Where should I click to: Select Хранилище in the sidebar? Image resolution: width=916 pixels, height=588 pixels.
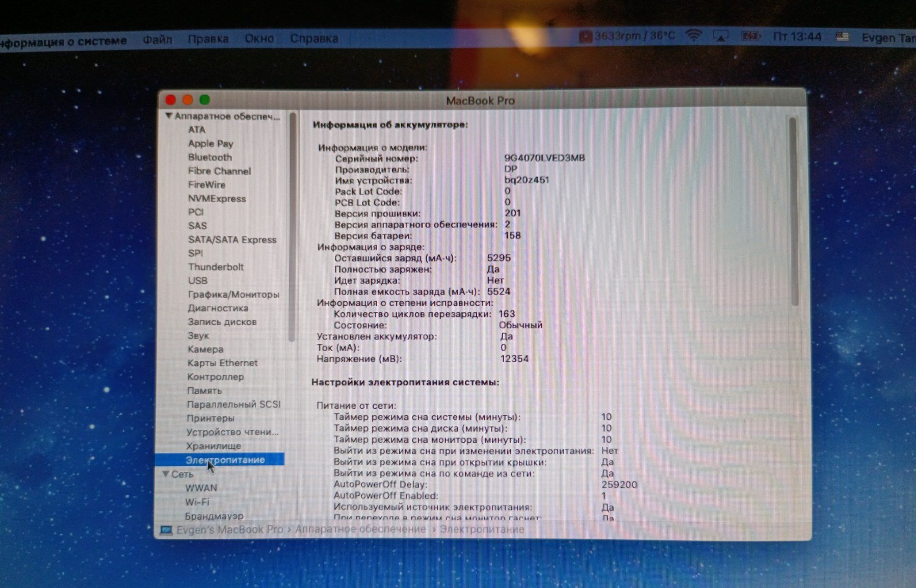(x=213, y=446)
